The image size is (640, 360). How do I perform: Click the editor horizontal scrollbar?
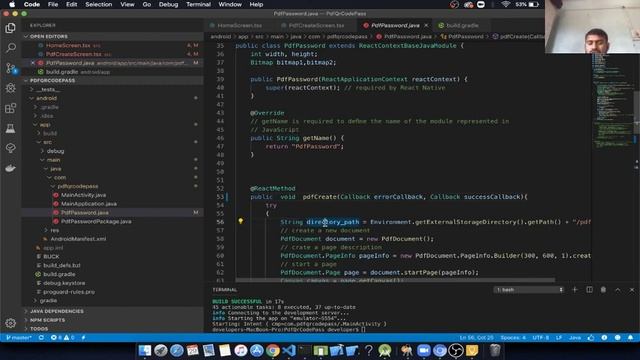click(x=395, y=280)
